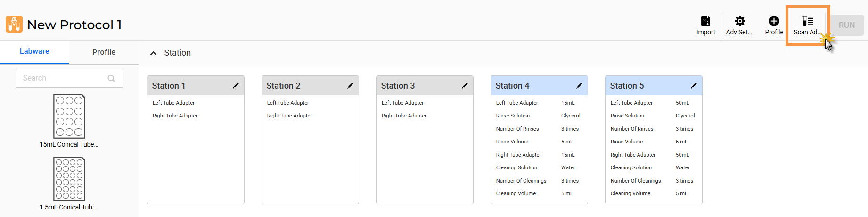Click Station 3 edit pencil
The image size is (868, 217).
[x=465, y=86]
